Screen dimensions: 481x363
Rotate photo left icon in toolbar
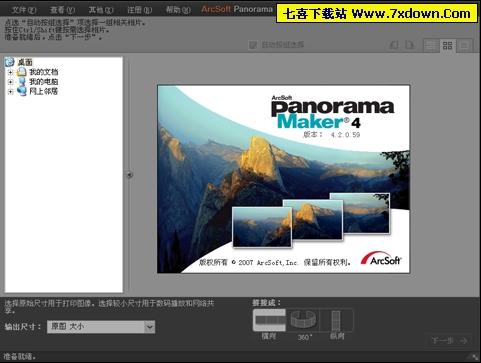394,45
